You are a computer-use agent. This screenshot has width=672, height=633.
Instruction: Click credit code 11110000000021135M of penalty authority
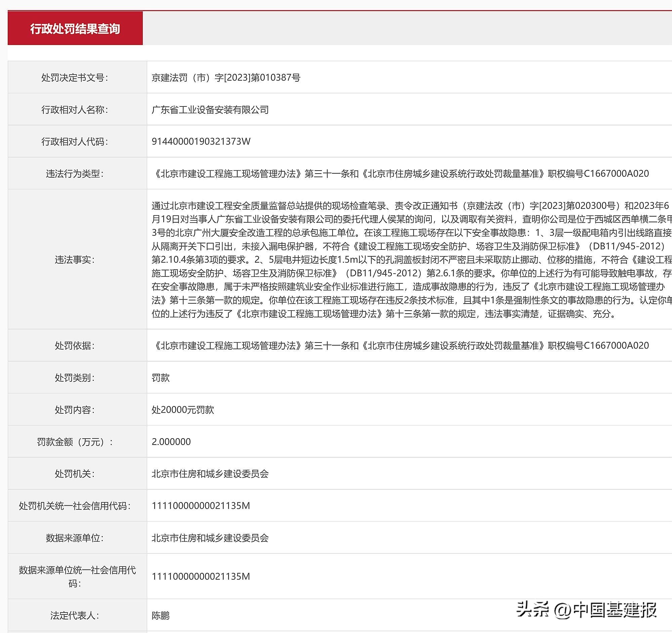pyautogui.click(x=202, y=506)
